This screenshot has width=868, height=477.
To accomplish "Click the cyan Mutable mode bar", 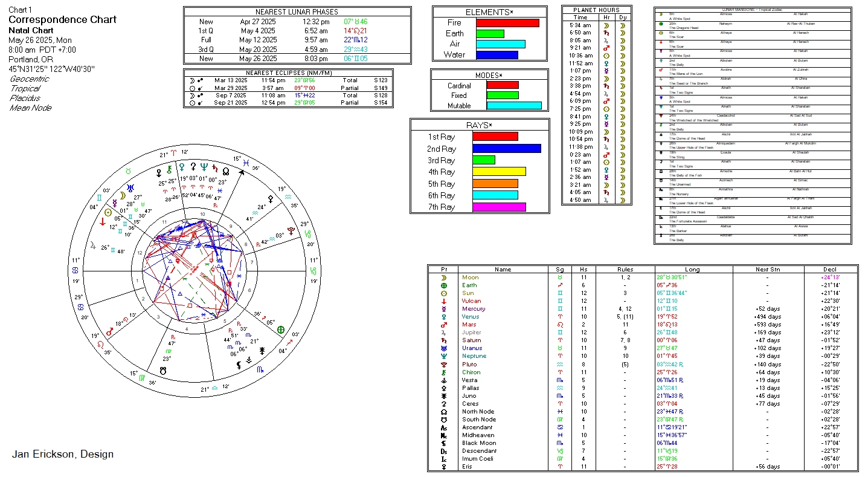I will tap(514, 106).
